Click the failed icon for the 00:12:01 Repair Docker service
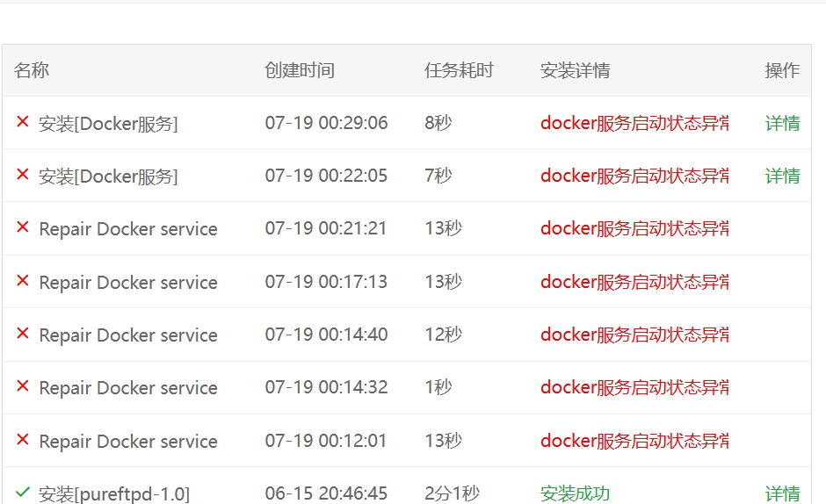826x504 pixels. tap(23, 440)
